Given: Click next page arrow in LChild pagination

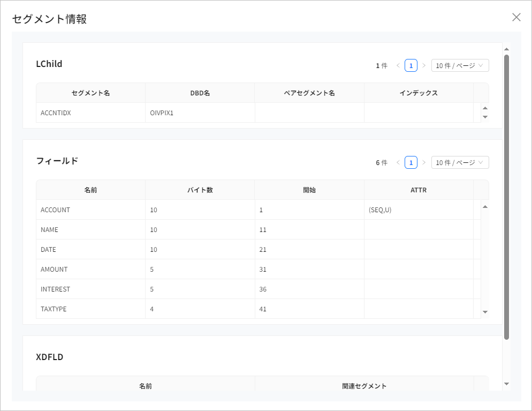Looking at the screenshot, I should (x=424, y=65).
